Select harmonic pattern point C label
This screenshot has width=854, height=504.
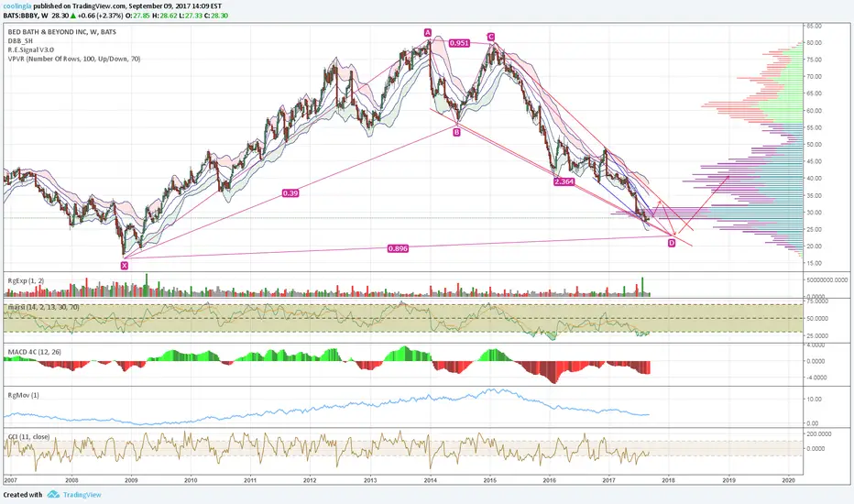click(x=491, y=37)
